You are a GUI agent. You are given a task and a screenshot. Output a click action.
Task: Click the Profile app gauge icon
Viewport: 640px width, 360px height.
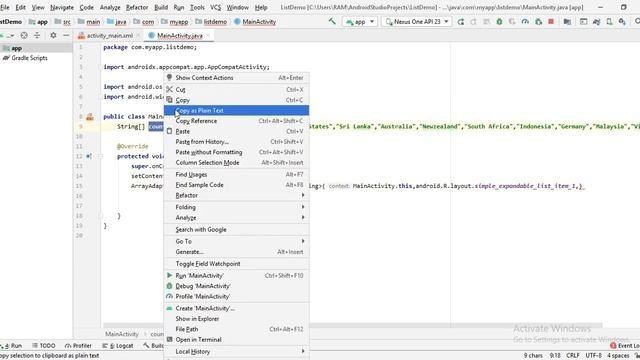click(x=525, y=22)
